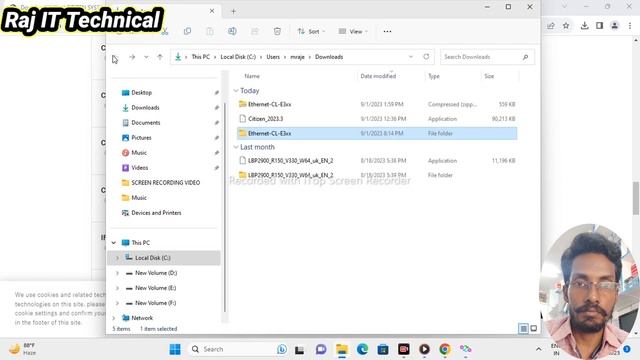
Task: Open Chrome three-dot menu
Action: [x=630, y=26]
